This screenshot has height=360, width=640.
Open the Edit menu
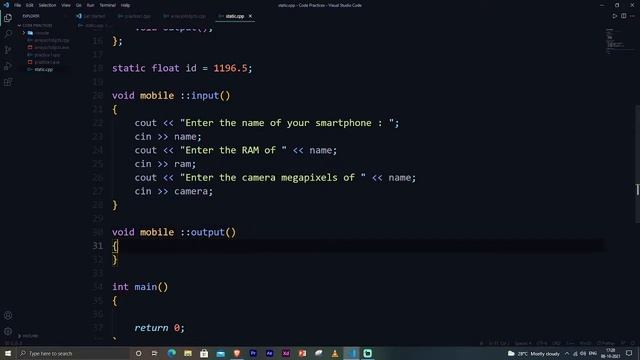tap(30, 5)
